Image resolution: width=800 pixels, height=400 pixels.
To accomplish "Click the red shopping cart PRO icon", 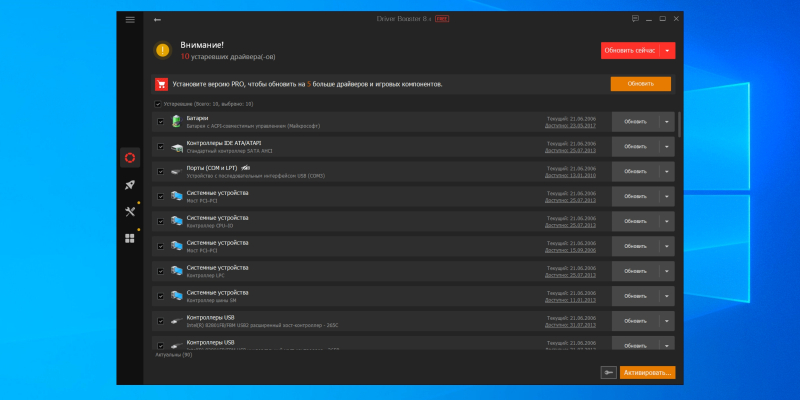I will pos(161,85).
